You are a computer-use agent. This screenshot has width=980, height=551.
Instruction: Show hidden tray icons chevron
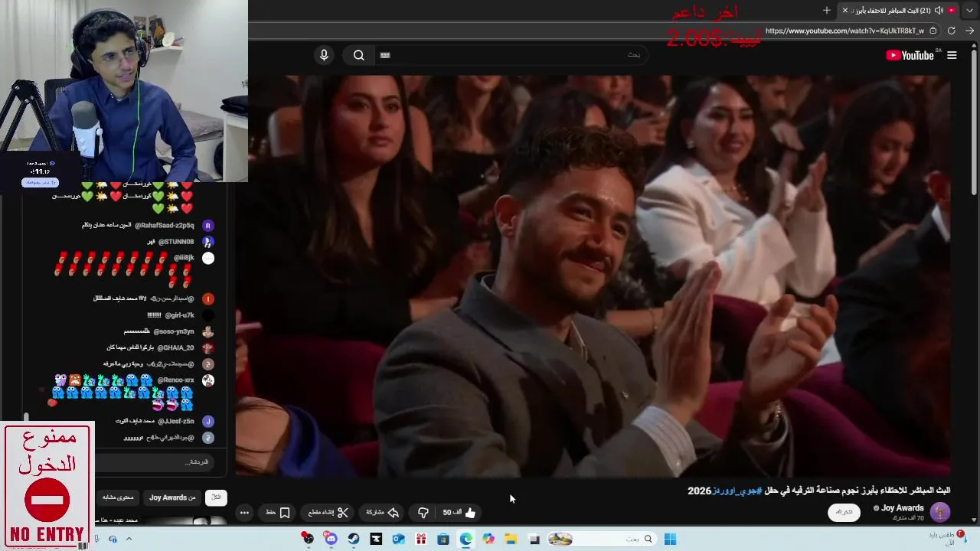[x=129, y=539]
